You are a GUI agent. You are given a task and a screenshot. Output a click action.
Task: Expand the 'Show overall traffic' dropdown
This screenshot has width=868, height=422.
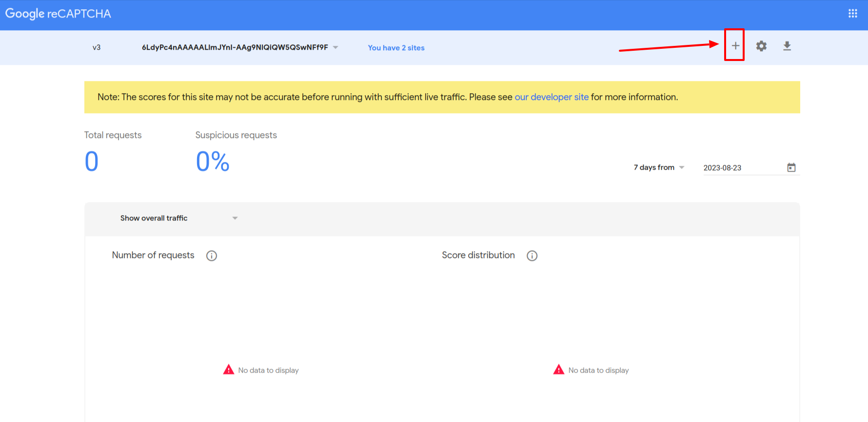(179, 218)
